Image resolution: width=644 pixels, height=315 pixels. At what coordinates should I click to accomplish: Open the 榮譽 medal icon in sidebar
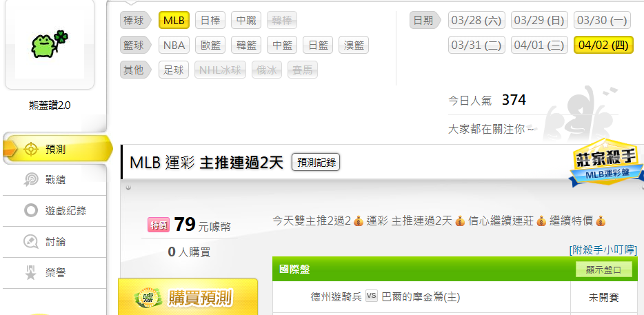(31, 272)
